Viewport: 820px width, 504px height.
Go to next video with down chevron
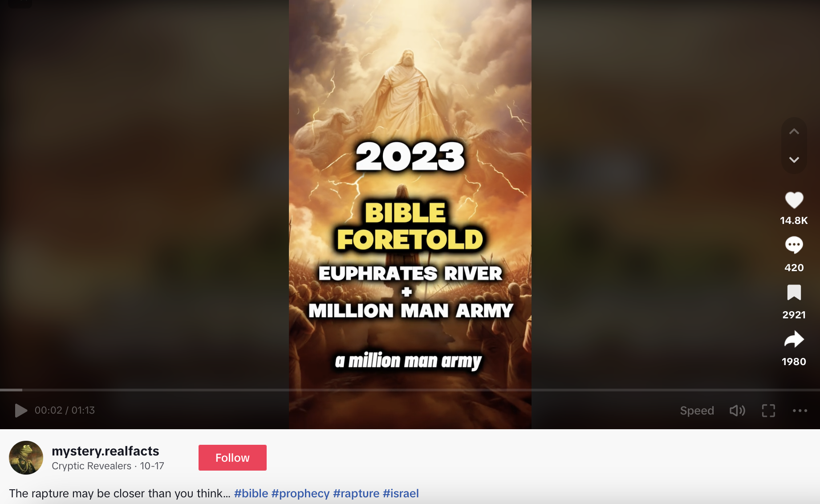[x=794, y=159]
